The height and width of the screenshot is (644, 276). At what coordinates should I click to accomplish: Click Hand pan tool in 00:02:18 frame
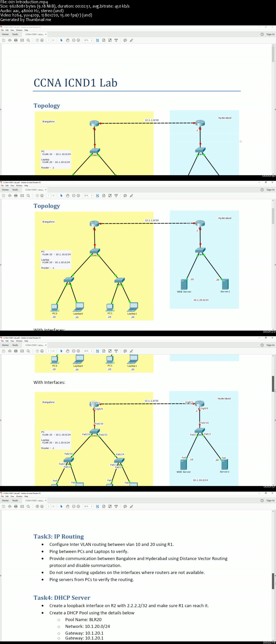(68, 506)
